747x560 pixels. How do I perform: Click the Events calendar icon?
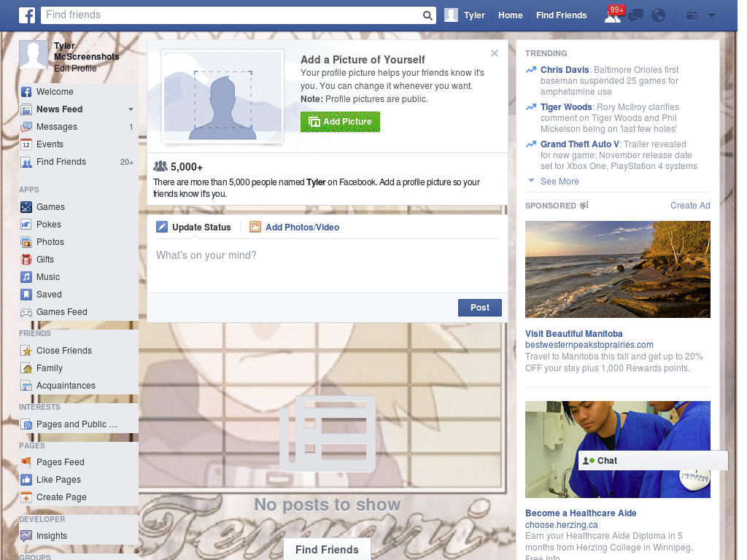(x=26, y=144)
